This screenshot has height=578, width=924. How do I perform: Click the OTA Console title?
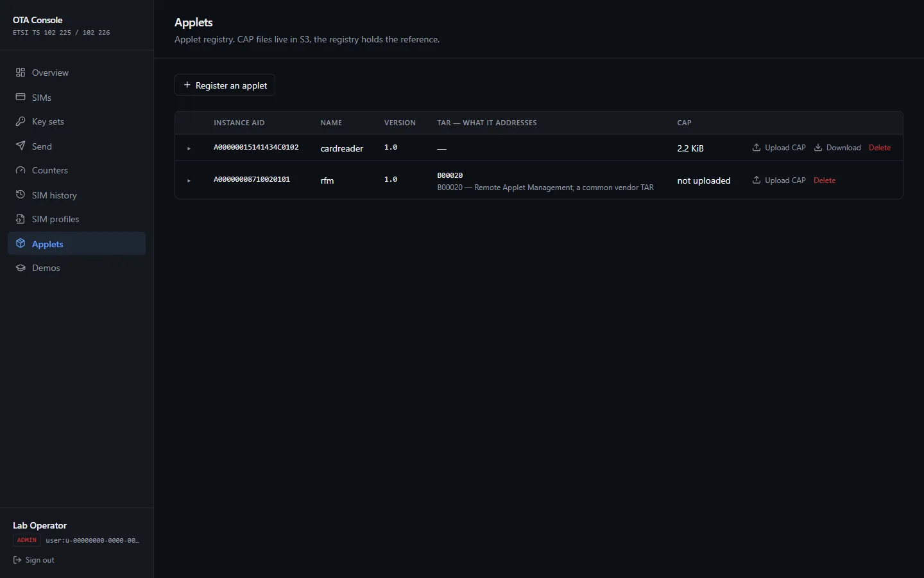[x=38, y=20]
